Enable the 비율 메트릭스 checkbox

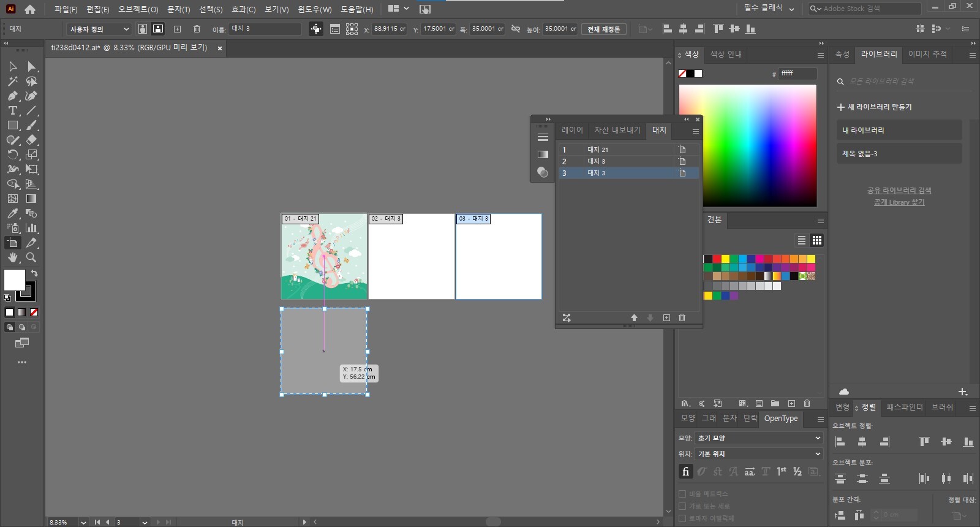[682, 494]
